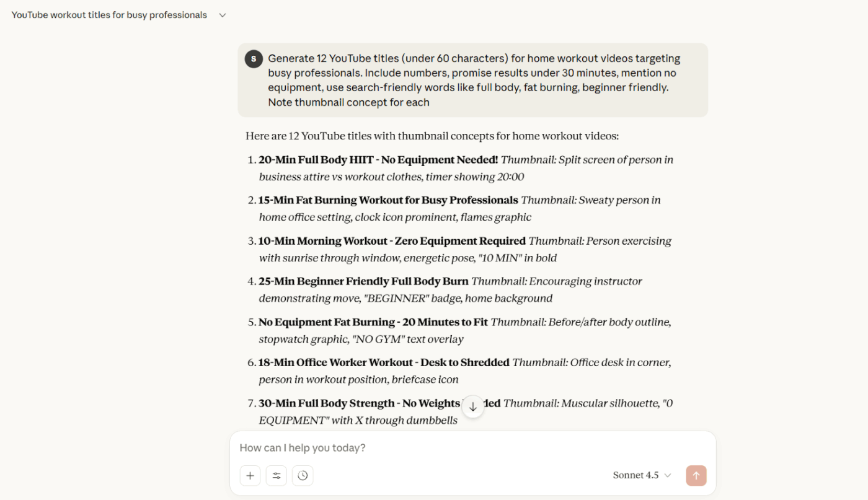
Task: Click the user prompt message bubble
Action: (x=474, y=80)
